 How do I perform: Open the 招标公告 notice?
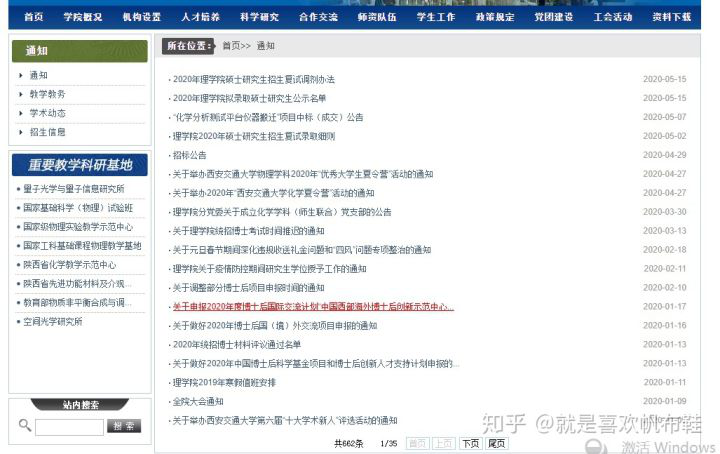189,155
